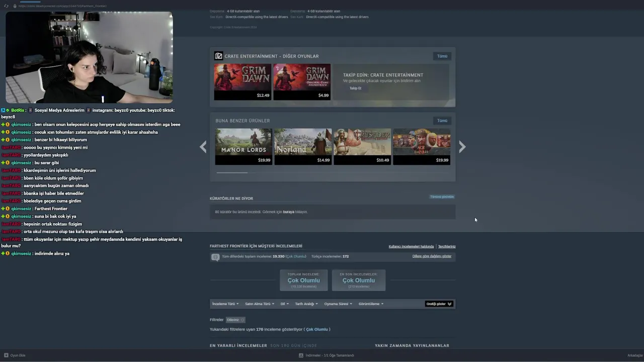The width and height of the screenshot is (644, 362).
Task: Click Tümü button in Buna Benzer Ürünler section
Action: (x=442, y=121)
